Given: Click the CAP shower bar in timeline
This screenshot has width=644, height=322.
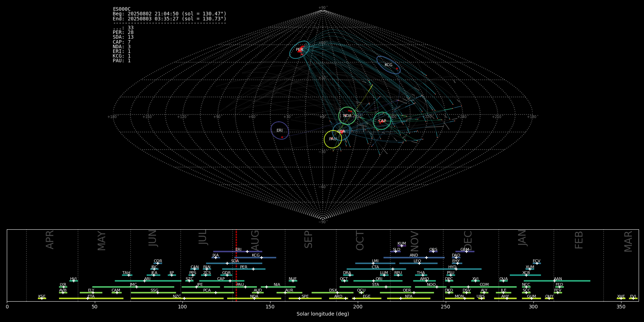Looking at the screenshot, I should pos(222,281).
